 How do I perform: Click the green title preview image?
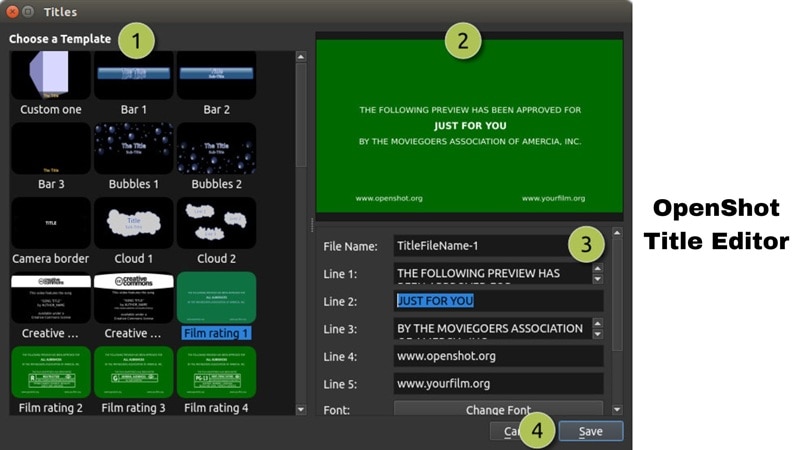pyautogui.click(x=469, y=126)
